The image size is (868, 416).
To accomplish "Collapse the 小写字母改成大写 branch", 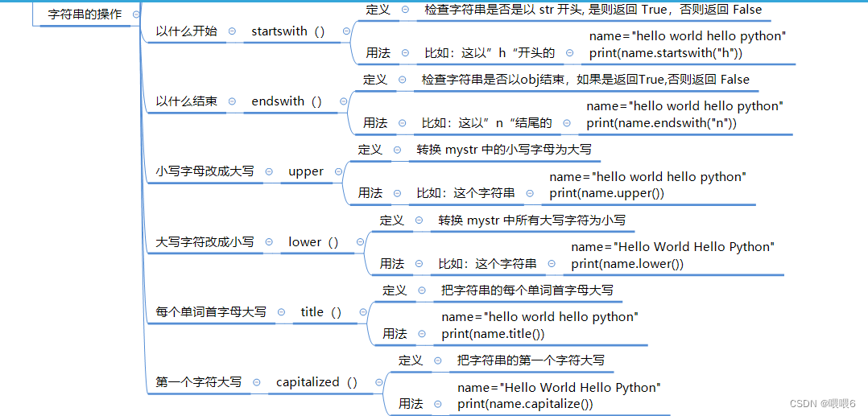I will (x=268, y=172).
